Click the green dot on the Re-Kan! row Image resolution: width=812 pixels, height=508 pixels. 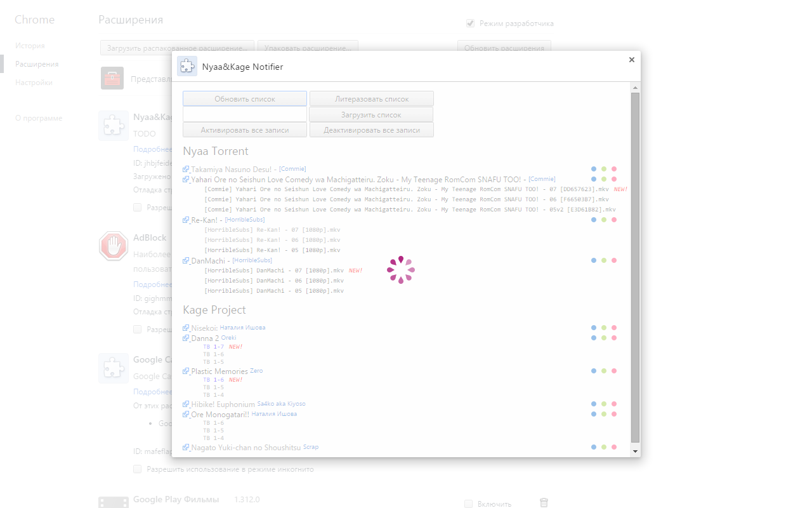(x=604, y=220)
